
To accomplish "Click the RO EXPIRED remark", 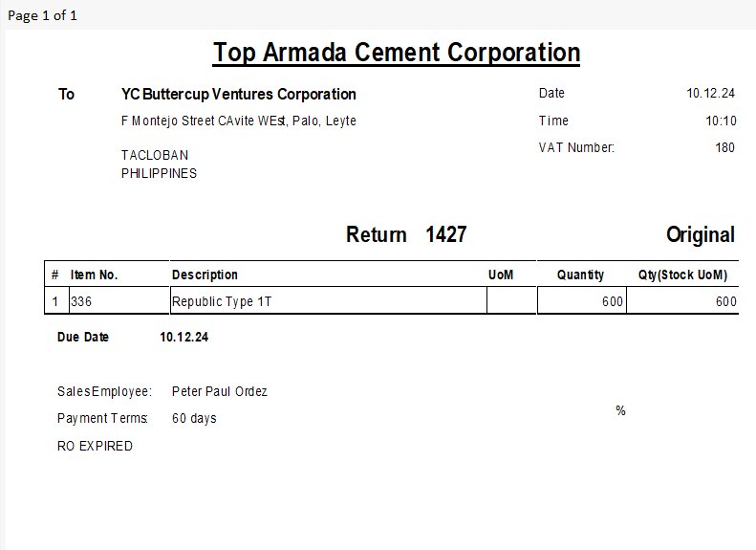I will [95, 446].
